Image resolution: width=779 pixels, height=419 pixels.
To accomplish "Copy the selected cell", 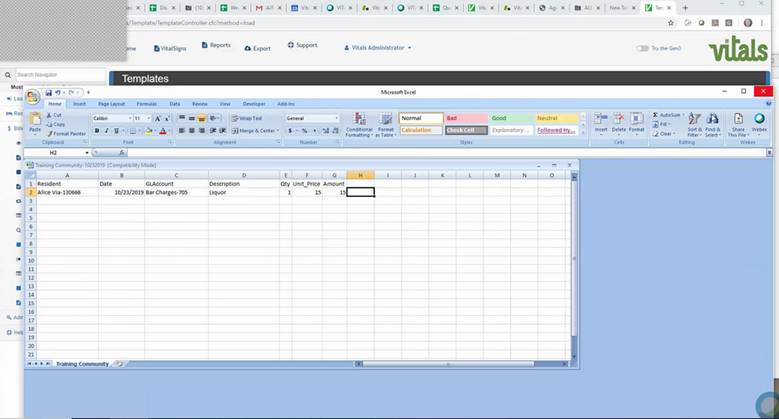I will tap(56, 124).
